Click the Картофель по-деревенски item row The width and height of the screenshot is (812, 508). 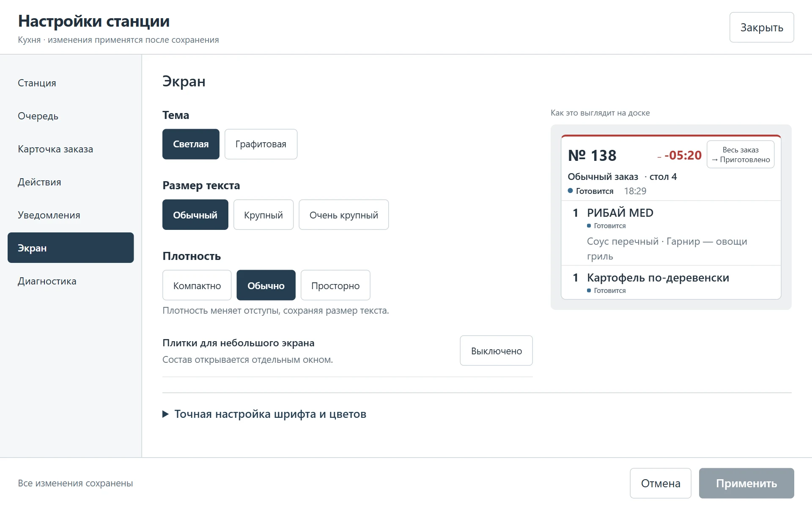pyautogui.click(x=671, y=282)
